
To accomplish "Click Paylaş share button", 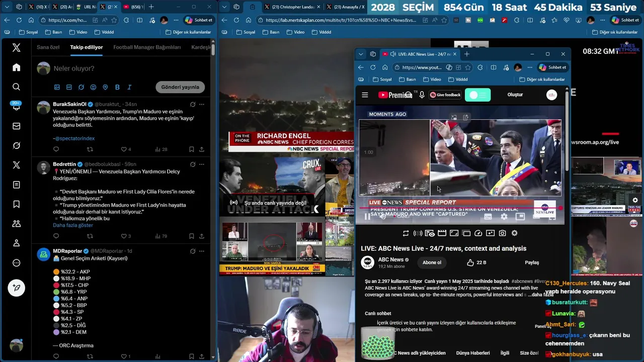I will (x=532, y=262).
